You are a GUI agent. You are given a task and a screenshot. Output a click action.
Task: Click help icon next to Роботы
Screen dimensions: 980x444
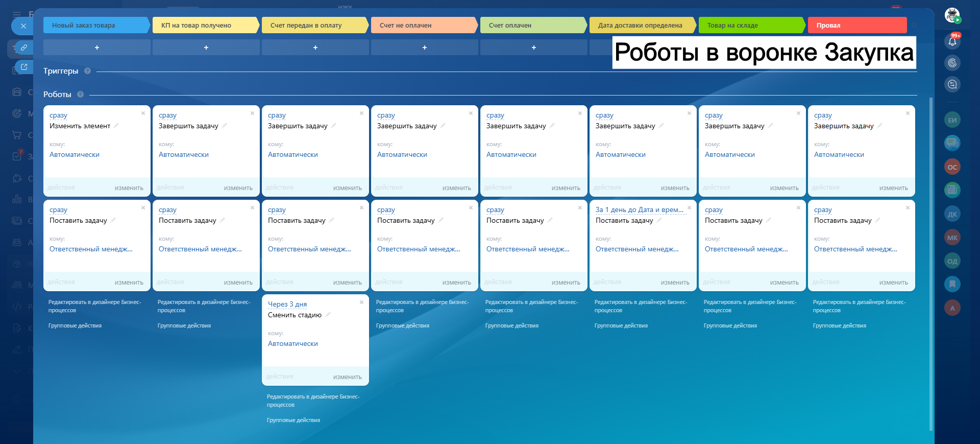click(x=80, y=95)
